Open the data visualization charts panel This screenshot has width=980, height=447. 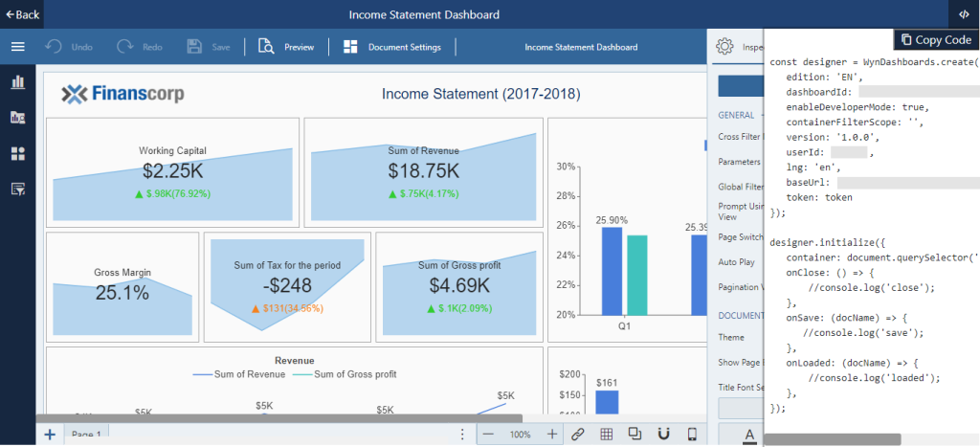pyautogui.click(x=17, y=82)
